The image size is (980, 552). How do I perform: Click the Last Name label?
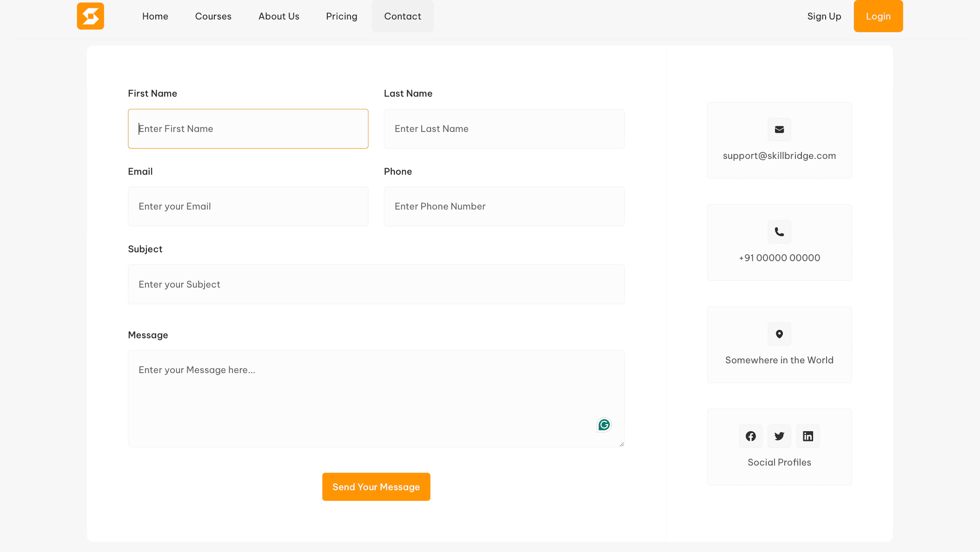408,93
